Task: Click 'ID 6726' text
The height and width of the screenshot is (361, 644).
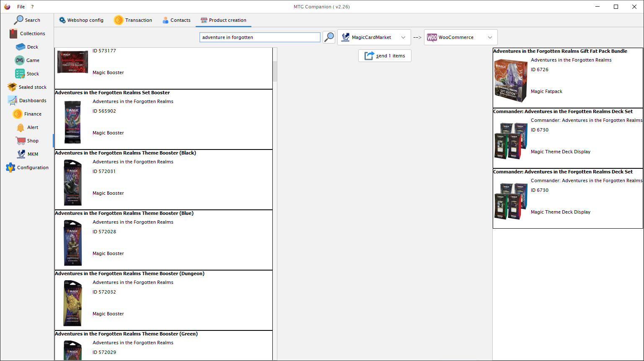Action: (x=540, y=70)
